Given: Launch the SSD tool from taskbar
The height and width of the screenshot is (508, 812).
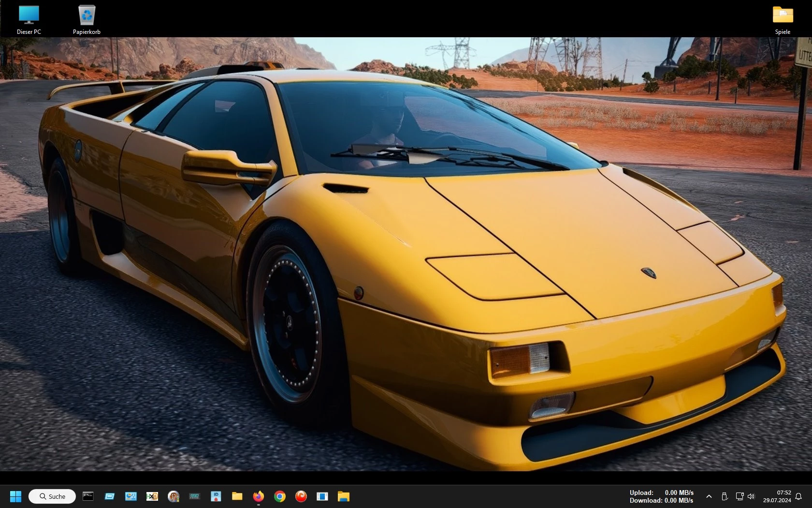Looking at the screenshot, I should (195, 496).
